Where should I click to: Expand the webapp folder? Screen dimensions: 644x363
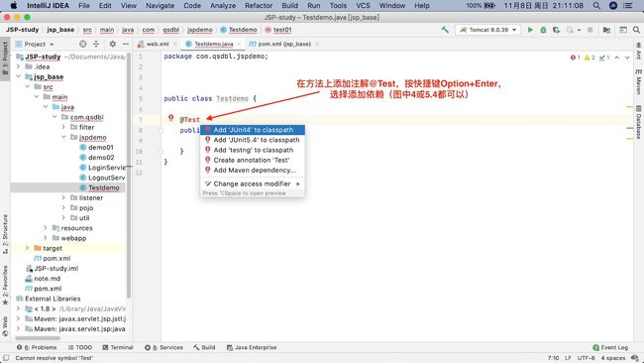coord(46,238)
